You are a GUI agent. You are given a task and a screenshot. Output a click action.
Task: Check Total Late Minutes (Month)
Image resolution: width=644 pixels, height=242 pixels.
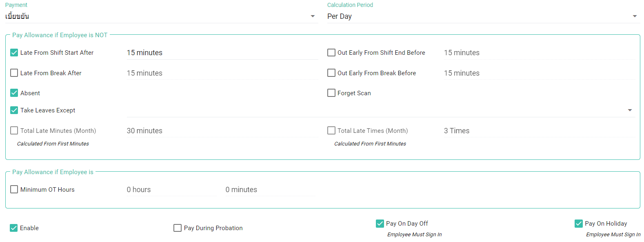point(14,131)
